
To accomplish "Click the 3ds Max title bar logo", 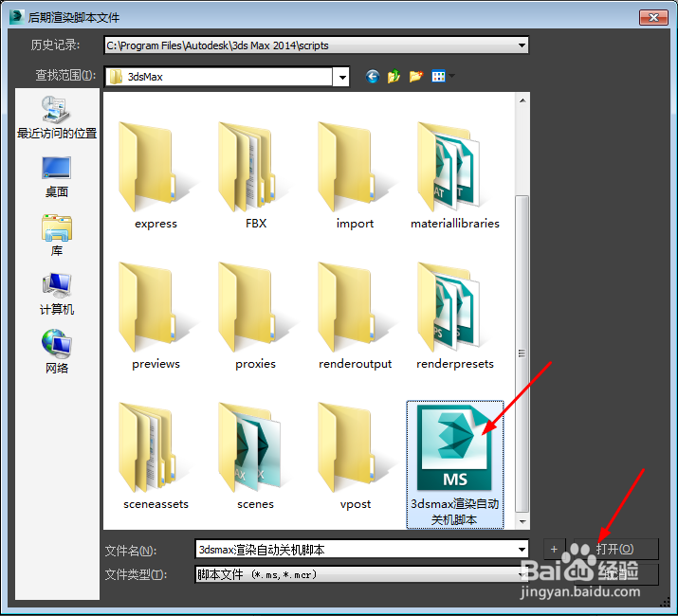I will 16,16.
